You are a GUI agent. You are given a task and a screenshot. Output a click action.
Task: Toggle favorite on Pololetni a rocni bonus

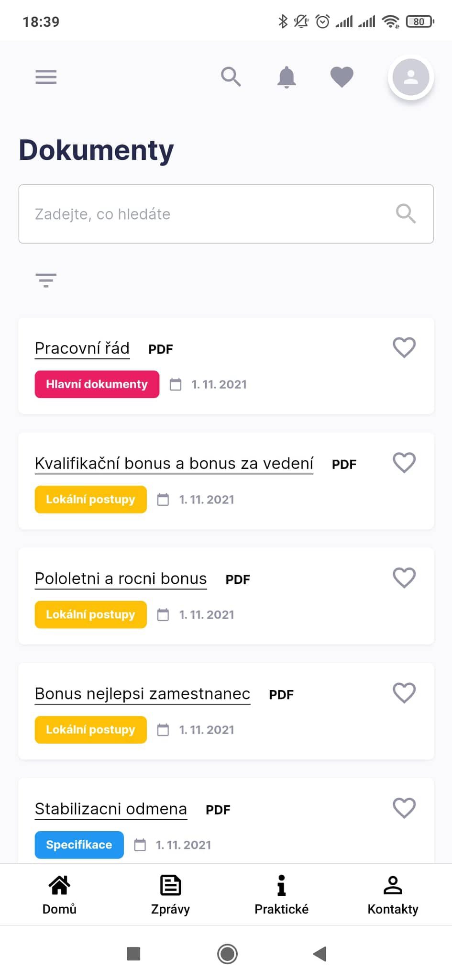(404, 578)
